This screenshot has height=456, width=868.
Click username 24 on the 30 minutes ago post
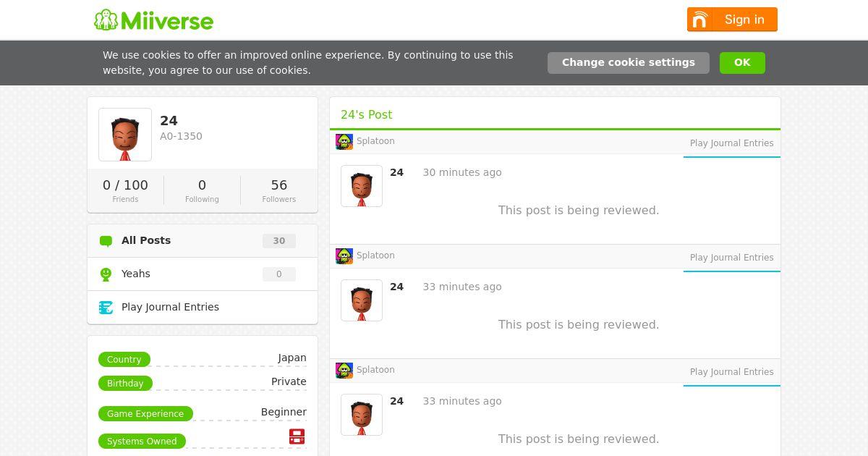tap(396, 172)
